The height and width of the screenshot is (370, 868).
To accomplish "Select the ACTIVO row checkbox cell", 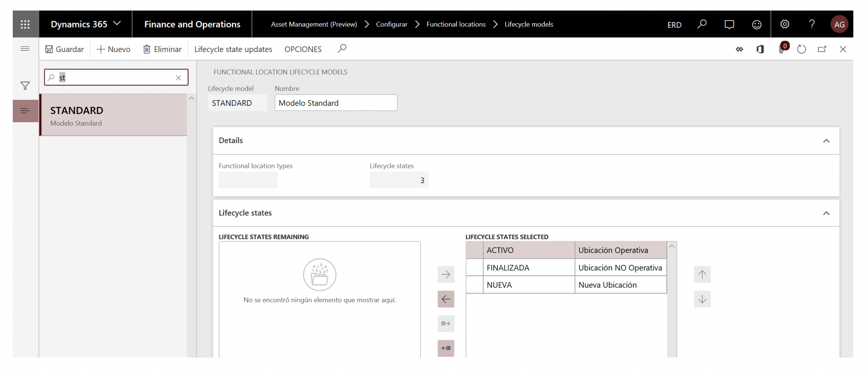I will 475,250.
